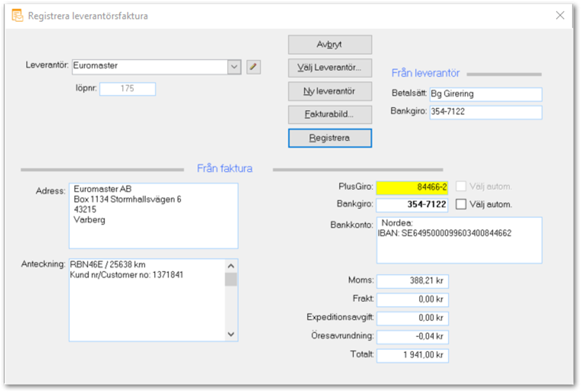Click the Ny leverantör button

[330, 91]
